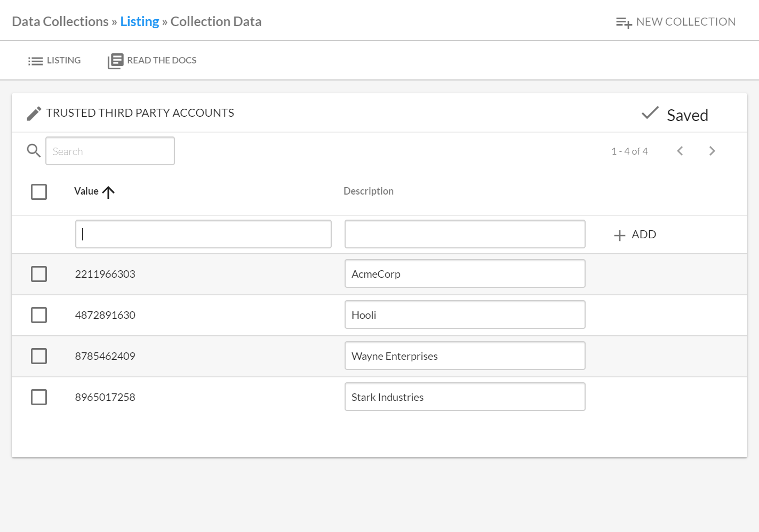Click NEW COLLECTION button label
This screenshot has height=532, width=759.
click(686, 22)
